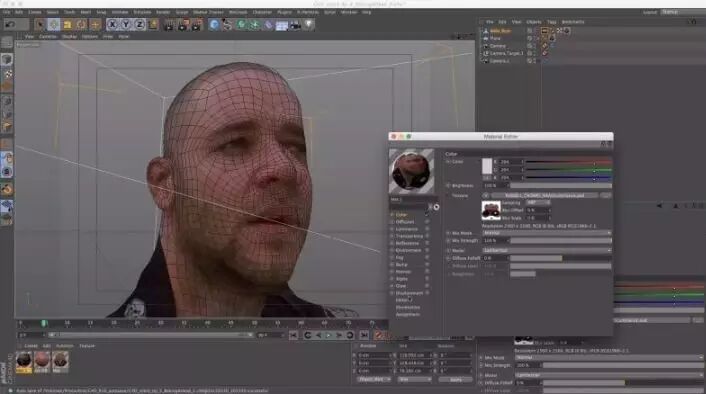The height and width of the screenshot is (394, 706).
Task: Toggle the X axis lock icon
Action: 112,24
